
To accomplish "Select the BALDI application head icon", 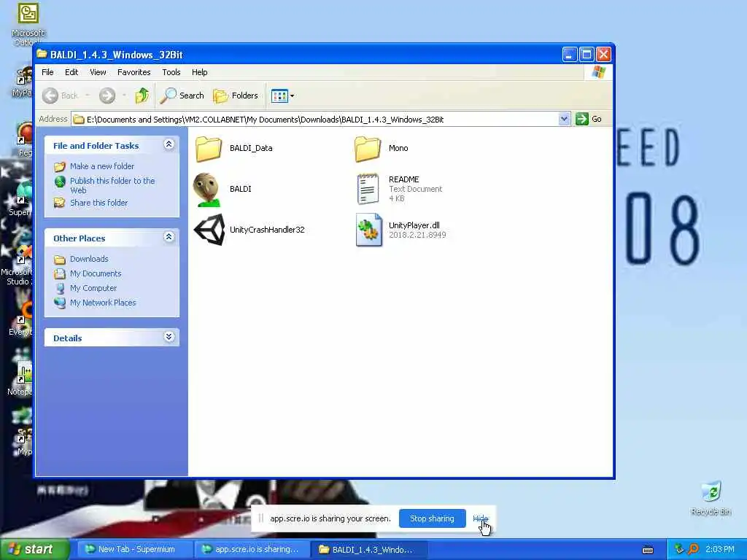I will pyautogui.click(x=207, y=190).
